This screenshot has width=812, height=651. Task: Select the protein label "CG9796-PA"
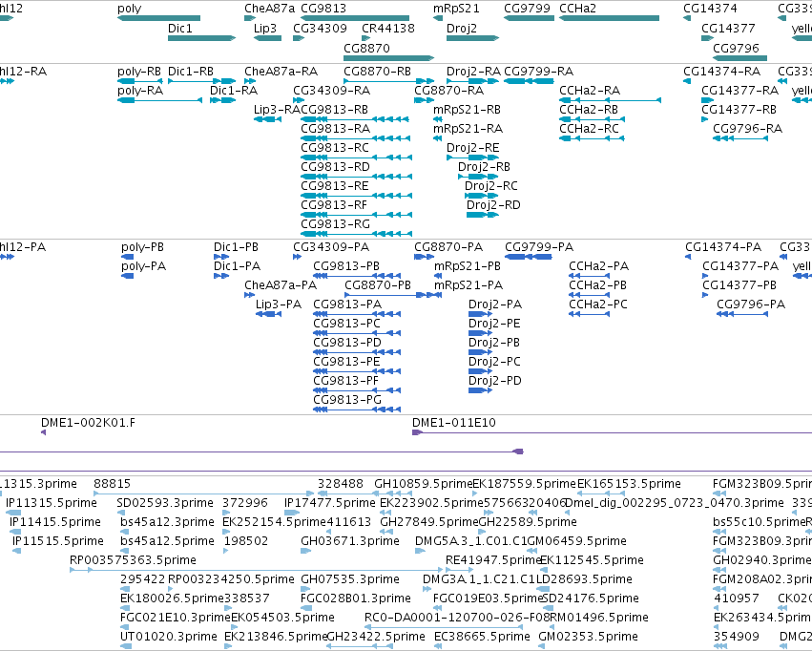tap(751, 304)
